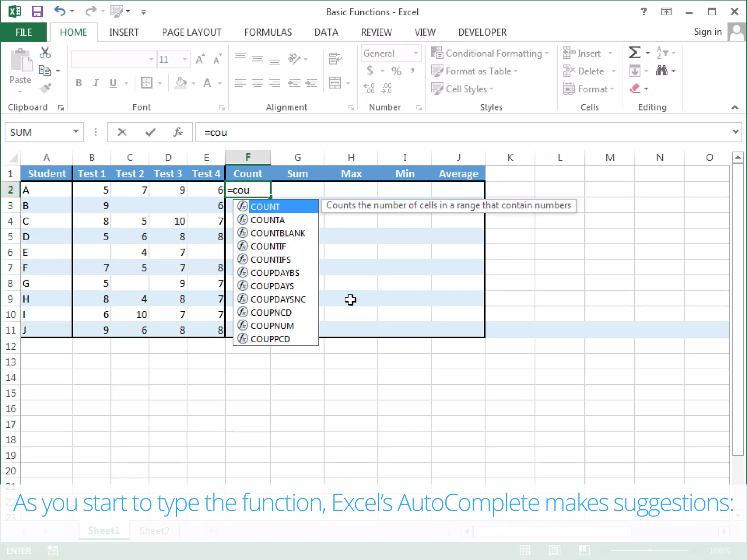
Task: Click the Merge & Center icon
Action: tap(335, 83)
